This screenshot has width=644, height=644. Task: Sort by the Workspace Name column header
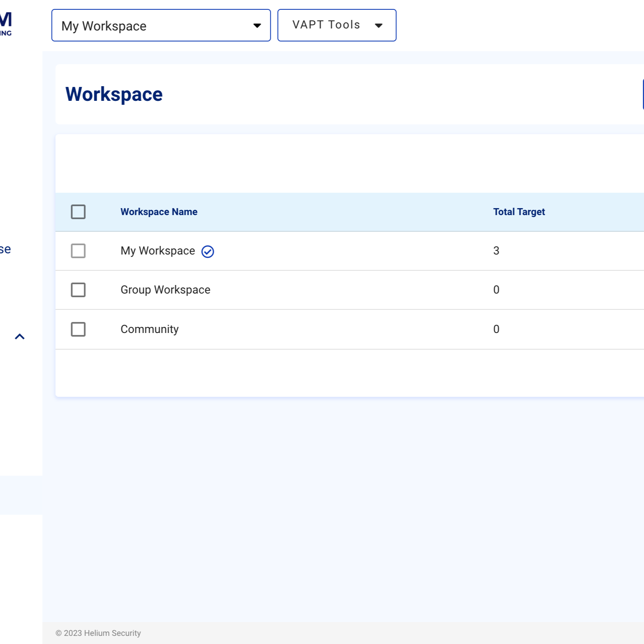(159, 212)
